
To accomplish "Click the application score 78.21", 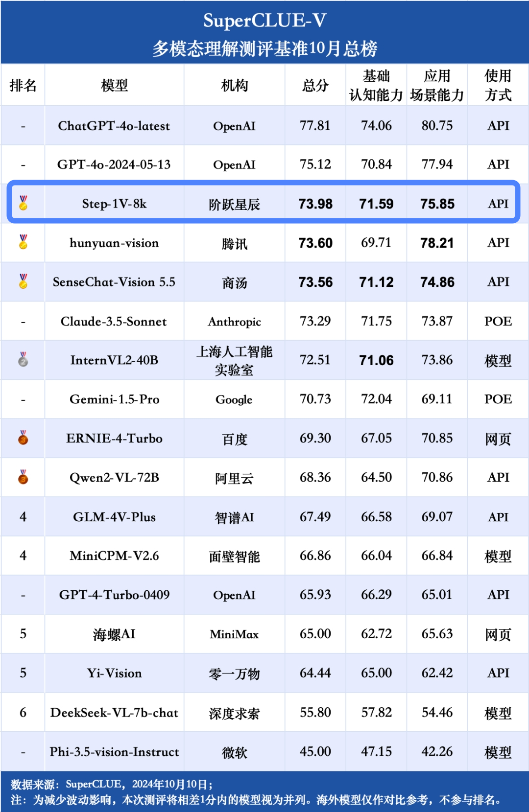I will 437,243.
